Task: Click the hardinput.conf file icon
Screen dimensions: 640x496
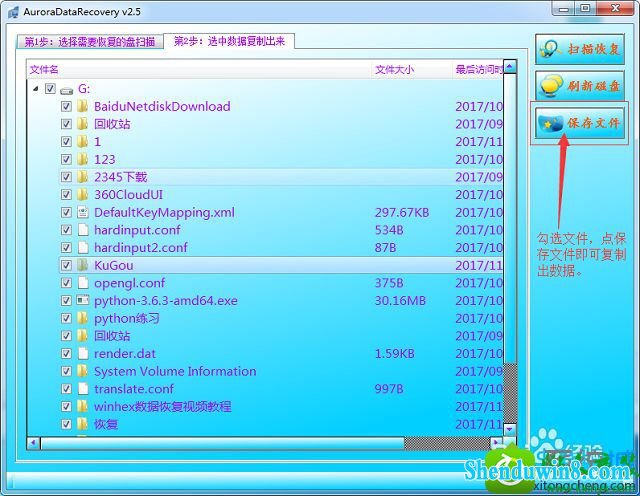Action: coord(83,230)
